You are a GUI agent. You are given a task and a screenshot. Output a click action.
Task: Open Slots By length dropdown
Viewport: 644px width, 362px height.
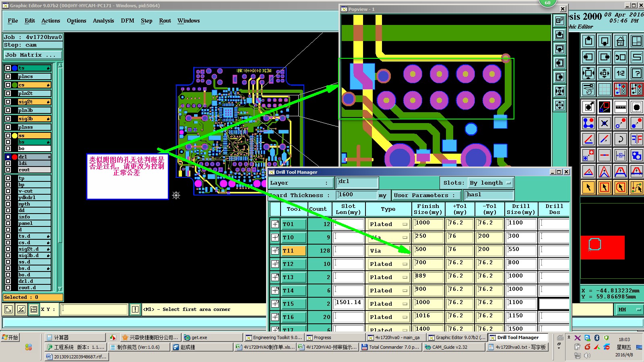pos(491,183)
